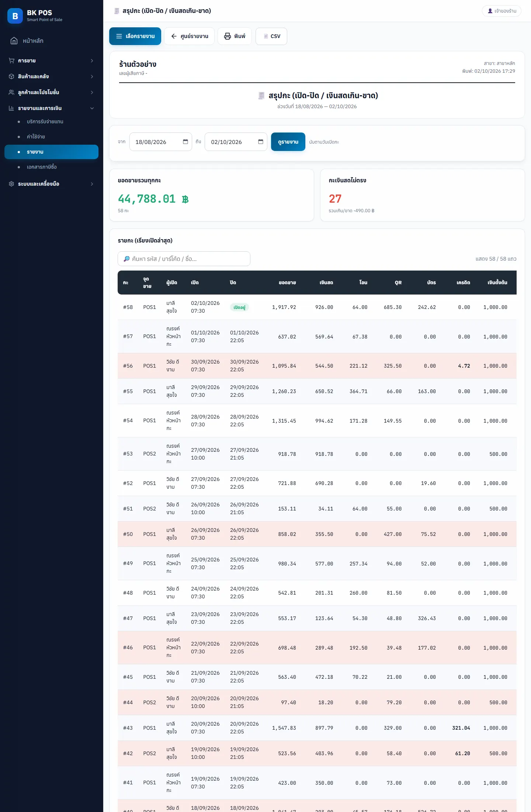Expand the ระบบและเครื่องมือ chevron
531x812 pixels.
tap(92, 184)
